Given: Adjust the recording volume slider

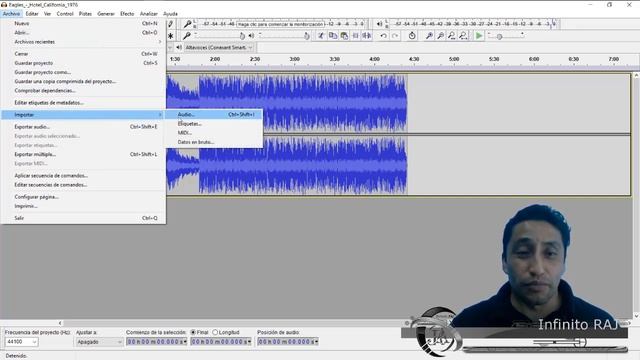Looking at the screenshot, I should (x=219, y=36).
